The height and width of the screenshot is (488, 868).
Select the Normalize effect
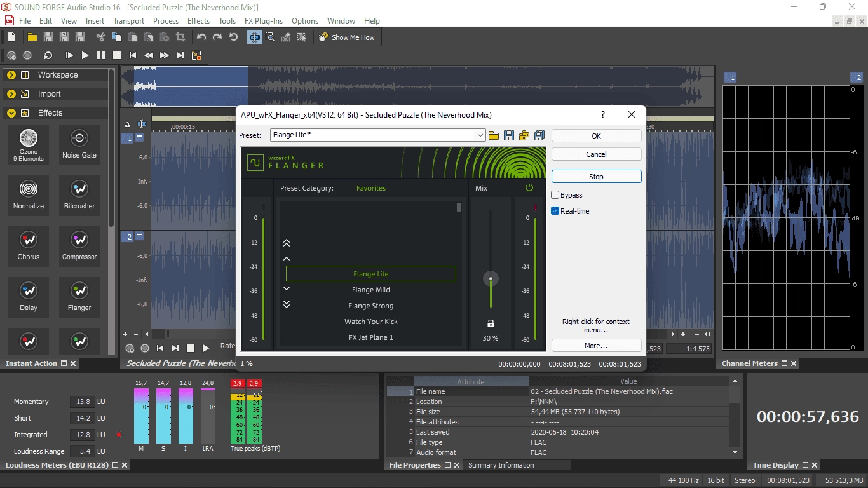point(29,195)
